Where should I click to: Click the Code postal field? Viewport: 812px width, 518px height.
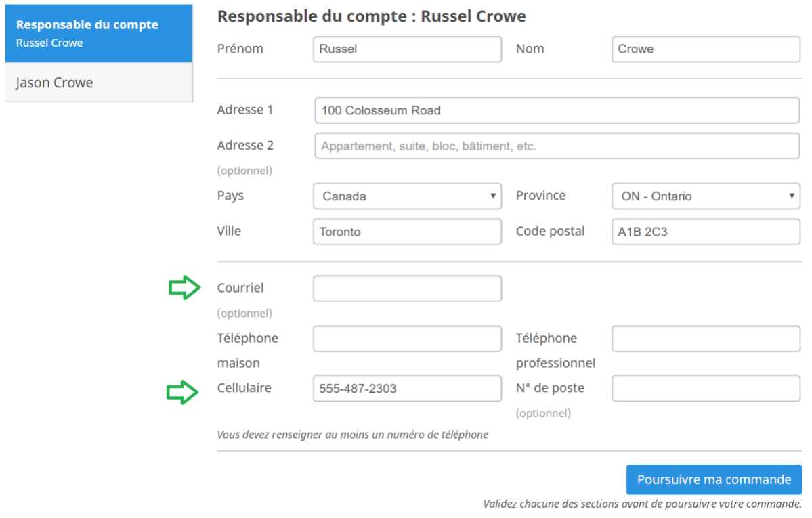pyautogui.click(x=706, y=232)
